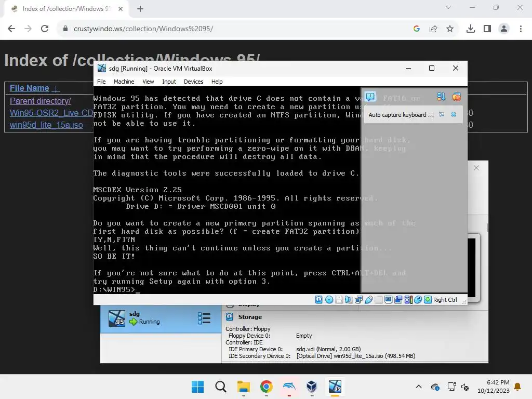Open the Windows Start menu
The height and width of the screenshot is (399, 532).
tap(197, 387)
